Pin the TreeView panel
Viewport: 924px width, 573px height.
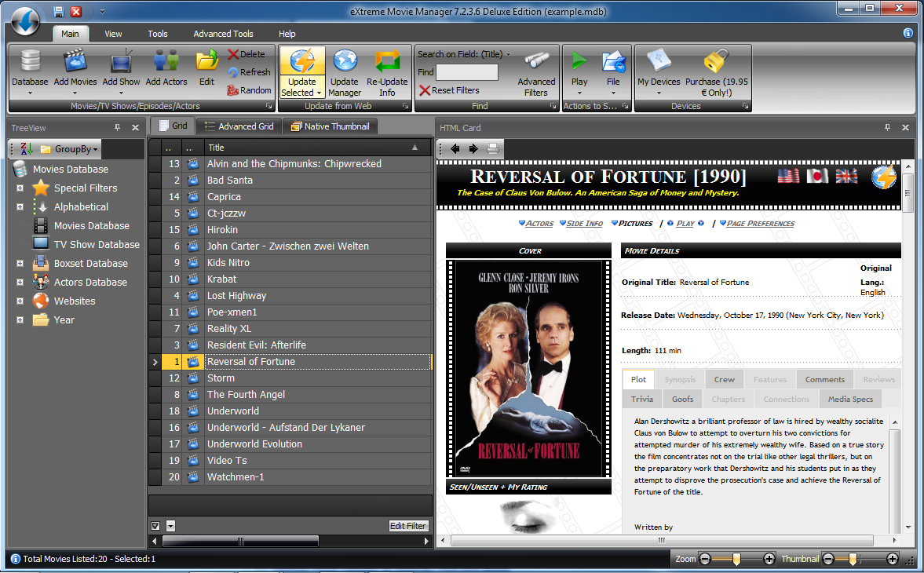117,127
